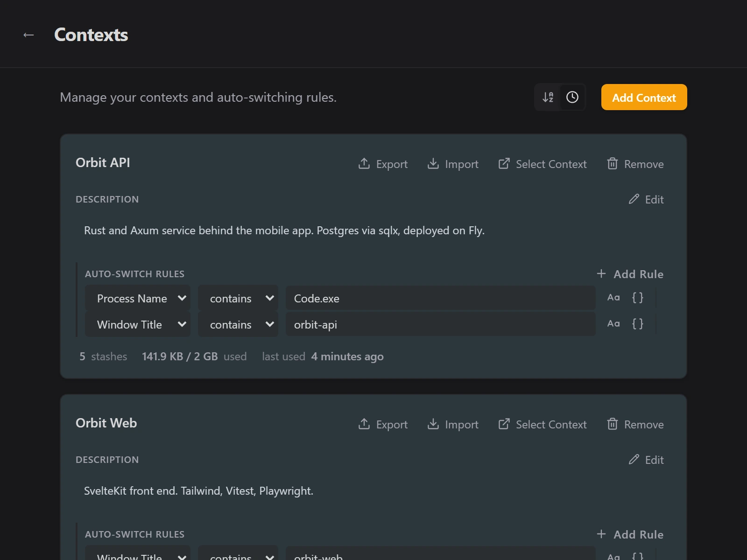Click the "last used 4 minutes ago" text
Image resolution: width=747 pixels, height=560 pixels.
coord(323,357)
